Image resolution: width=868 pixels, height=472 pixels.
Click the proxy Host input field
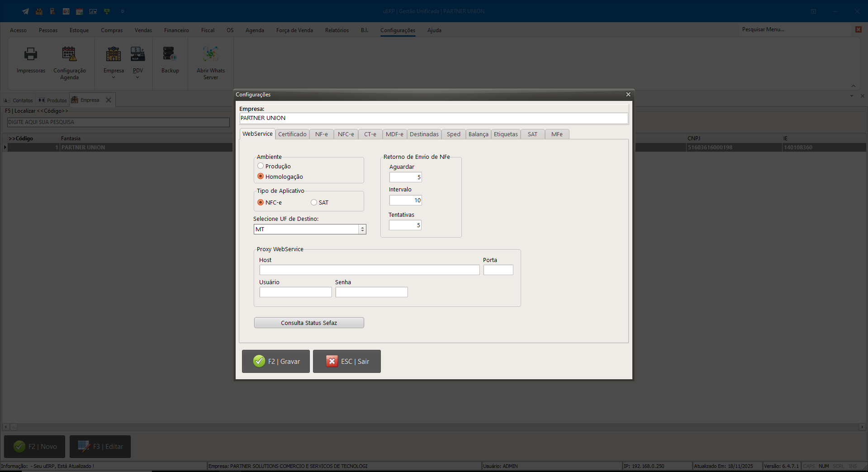coord(369,270)
